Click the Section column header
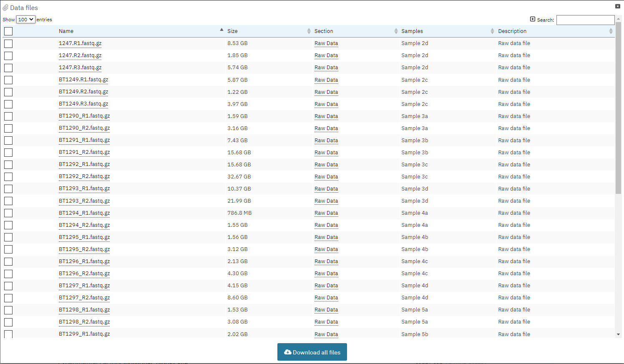624x364 pixels. [324, 31]
